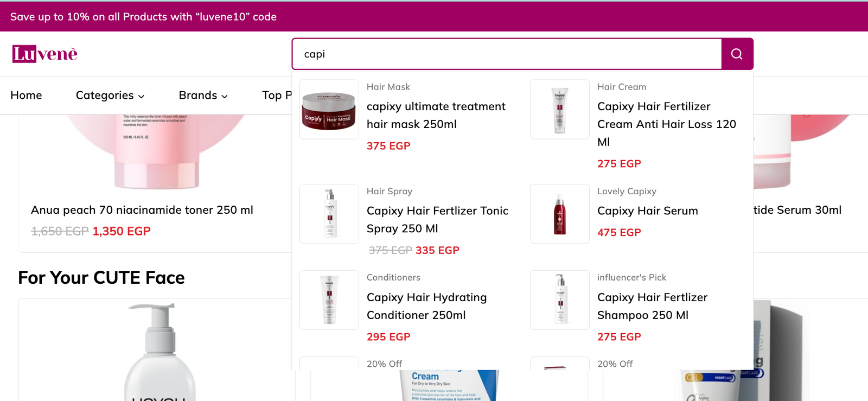Open the Capixy hair mask thumbnail
Screen dimensions: 868x401
[x=329, y=110]
